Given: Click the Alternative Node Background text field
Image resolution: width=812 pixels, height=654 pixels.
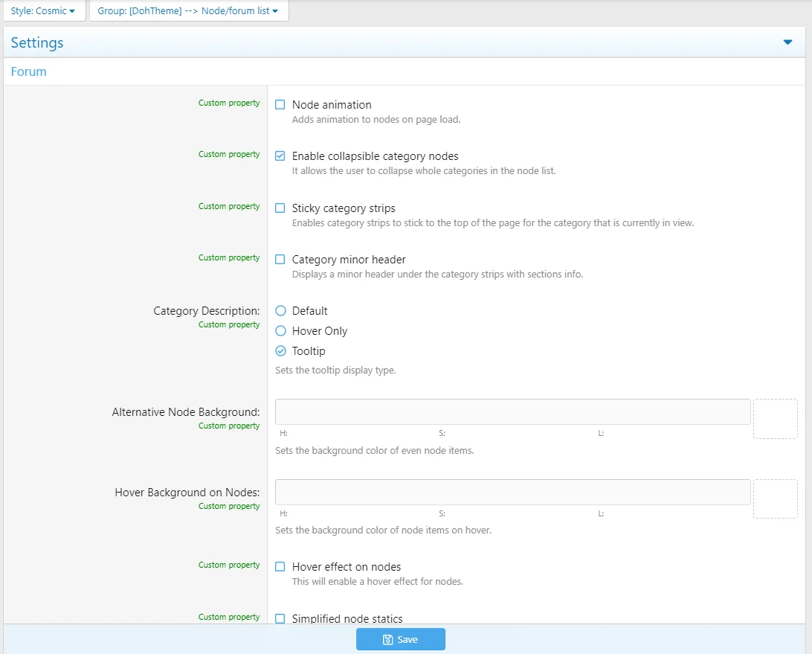Looking at the screenshot, I should click(x=512, y=411).
